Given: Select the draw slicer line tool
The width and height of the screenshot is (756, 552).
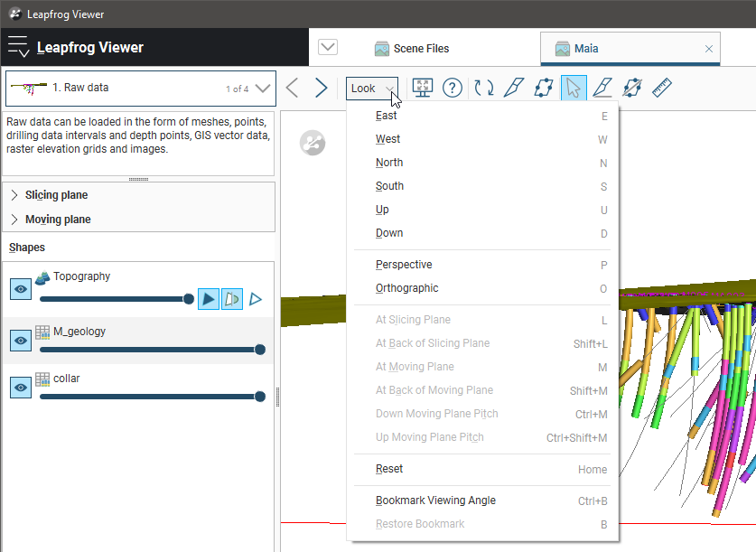Looking at the screenshot, I should click(x=513, y=89).
